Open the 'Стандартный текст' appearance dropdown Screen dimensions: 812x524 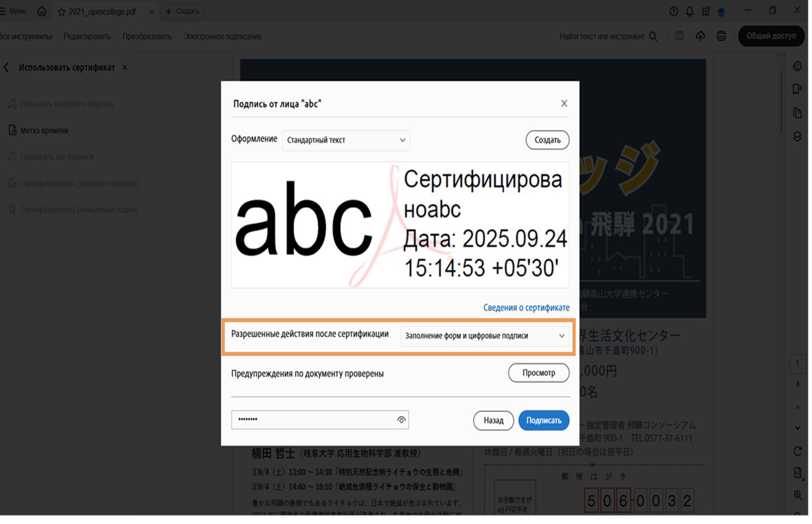click(346, 141)
